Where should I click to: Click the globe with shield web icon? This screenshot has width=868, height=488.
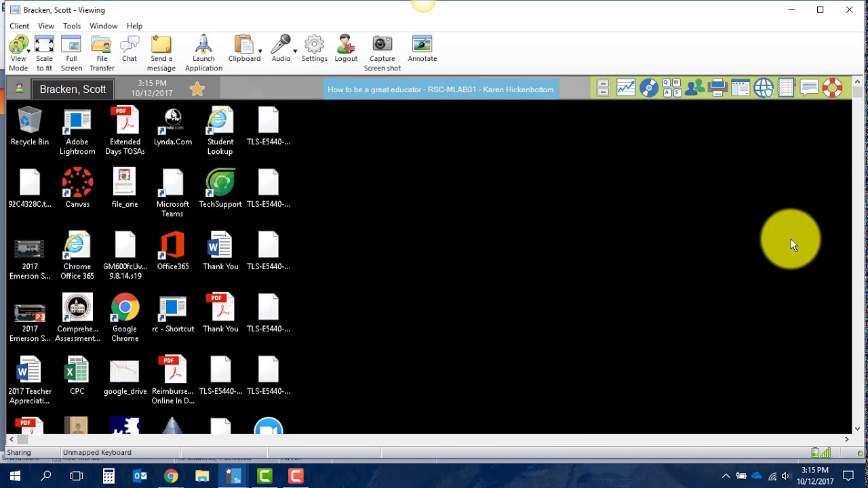(x=764, y=88)
